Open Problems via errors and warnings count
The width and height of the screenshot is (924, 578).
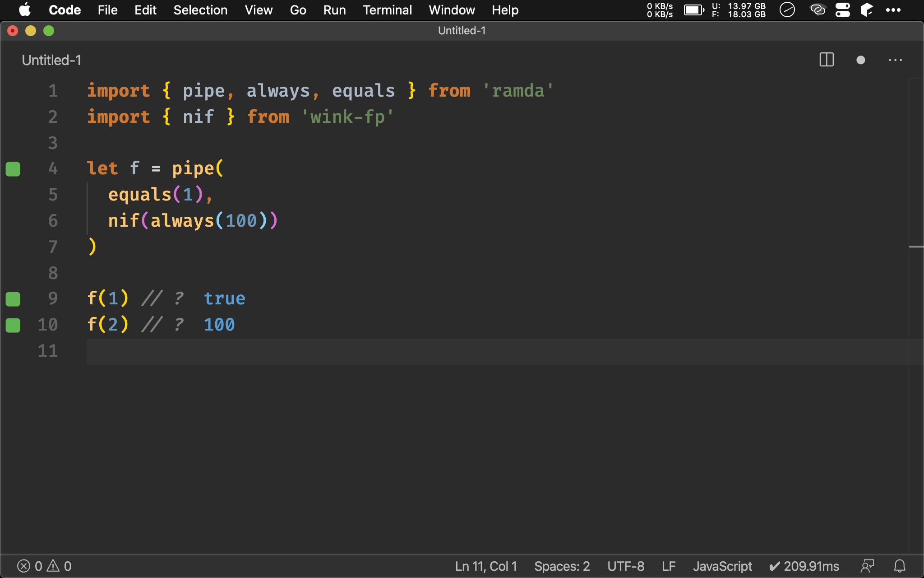44,566
